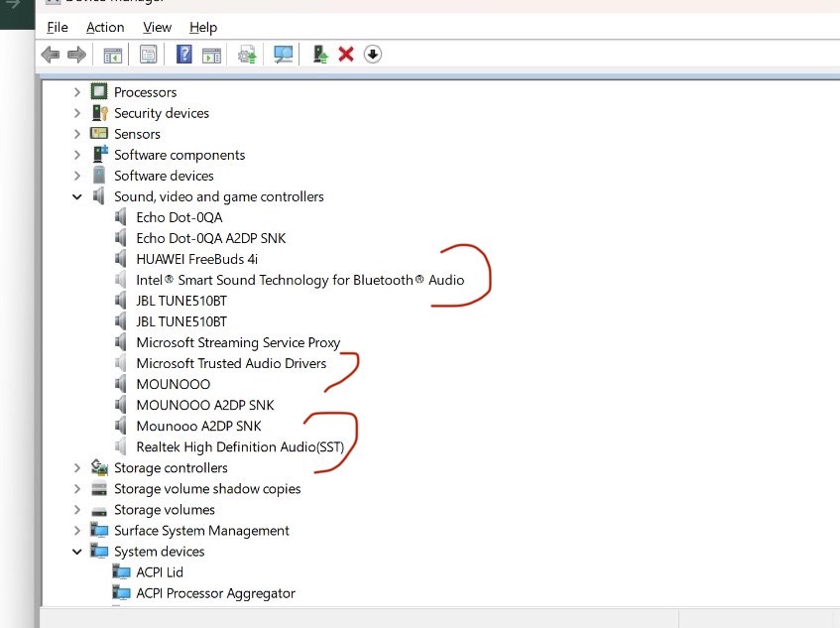Expand the Security devices category
The height and width of the screenshot is (628, 840).
click(x=77, y=113)
